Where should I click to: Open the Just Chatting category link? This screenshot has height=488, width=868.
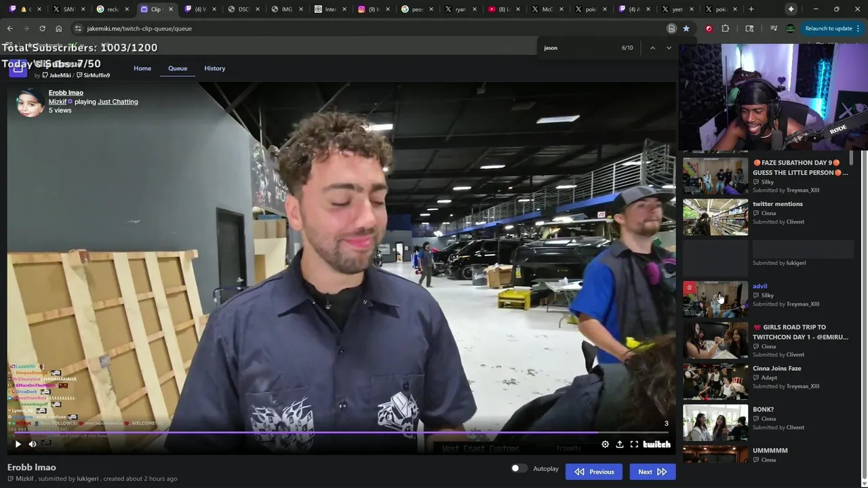click(x=118, y=102)
